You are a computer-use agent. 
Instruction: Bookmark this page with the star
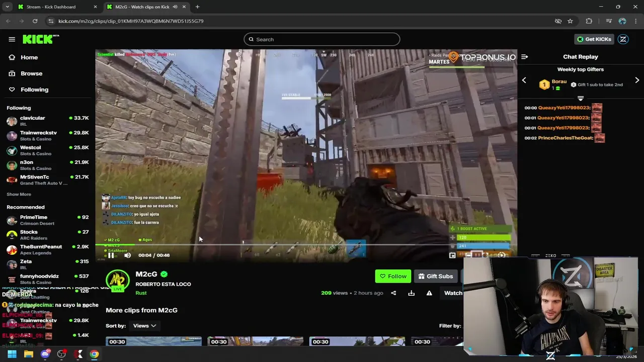tap(570, 21)
